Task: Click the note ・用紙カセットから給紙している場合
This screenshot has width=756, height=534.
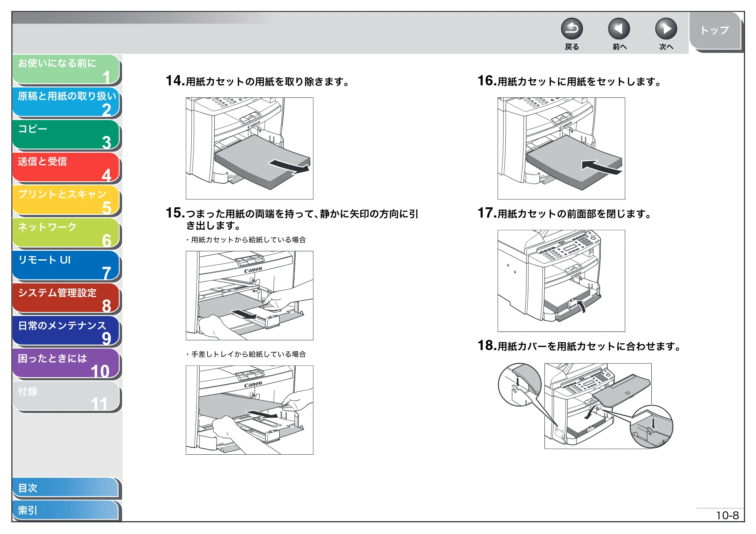Action: pos(246,240)
